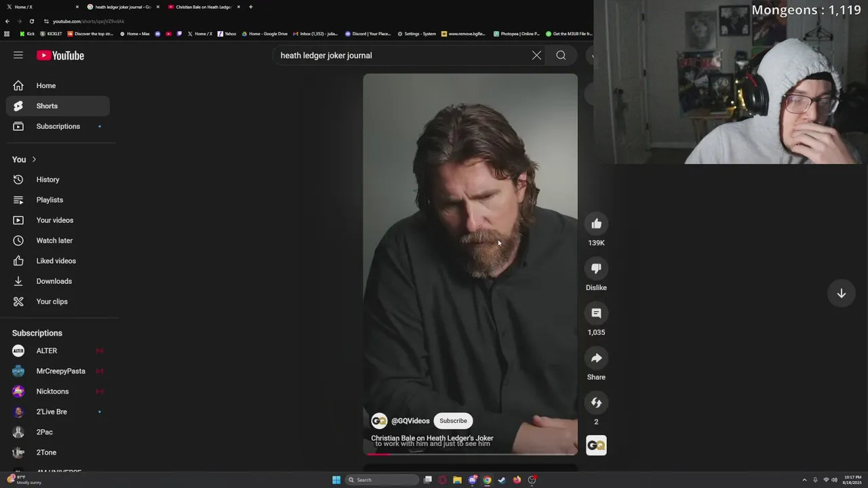Reload the page with the refresh icon
The image size is (868, 488).
tap(31, 21)
